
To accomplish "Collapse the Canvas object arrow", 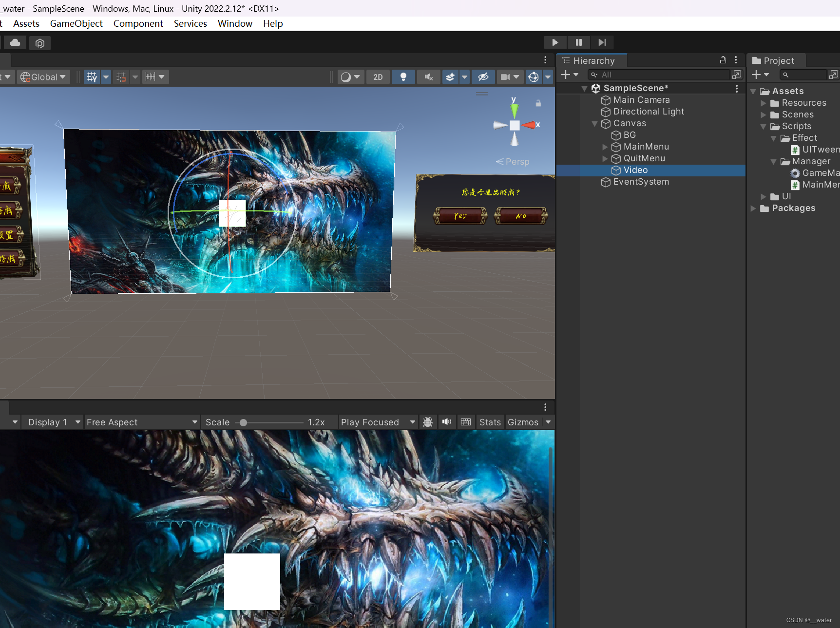I will [594, 124].
